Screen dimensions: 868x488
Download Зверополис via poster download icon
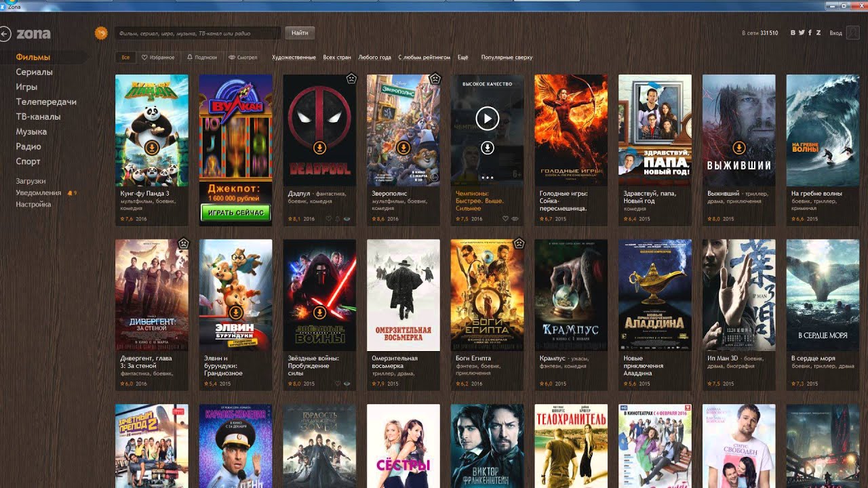point(403,147)
